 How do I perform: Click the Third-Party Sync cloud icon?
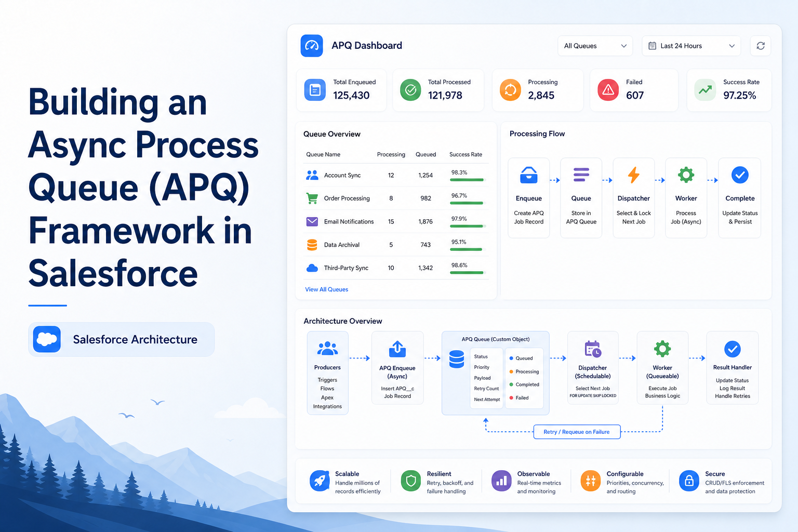pyautogui.click(x=312, y=268)
